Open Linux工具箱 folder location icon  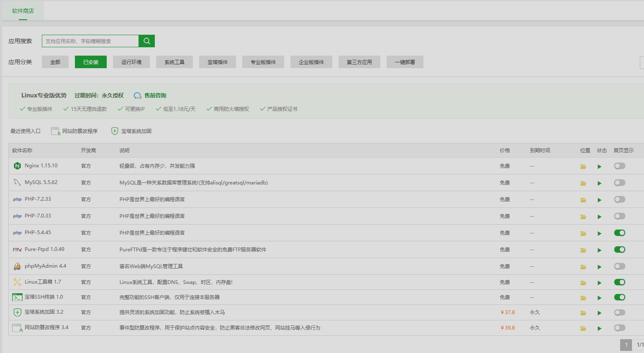583,283
